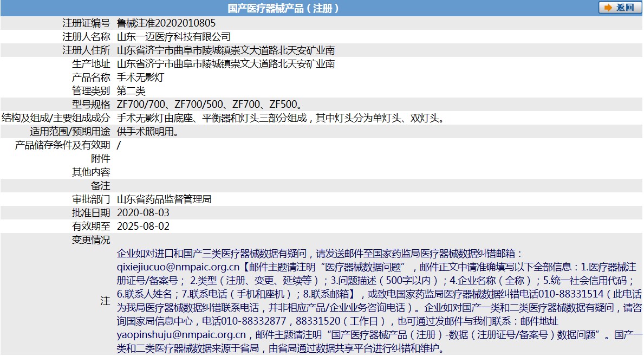Image resolution: width=644 pixels, height=356 pixels.
Task: Click the 适用范围/预期用途 label
Action: pos(70,132)
